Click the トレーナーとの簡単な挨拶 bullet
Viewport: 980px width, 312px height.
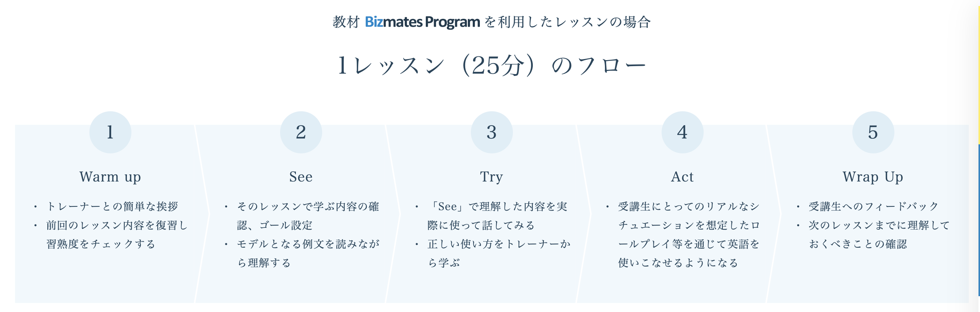click(x=112, y=206)
